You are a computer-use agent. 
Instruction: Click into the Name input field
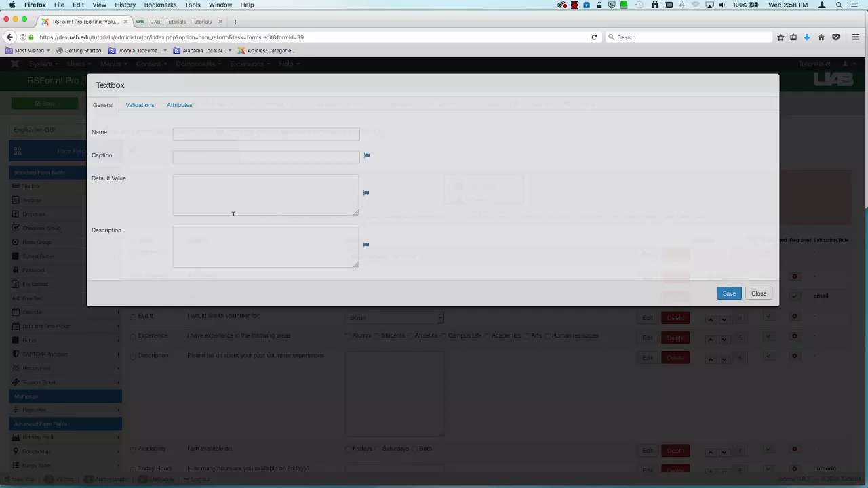click(x=266, y=134)
